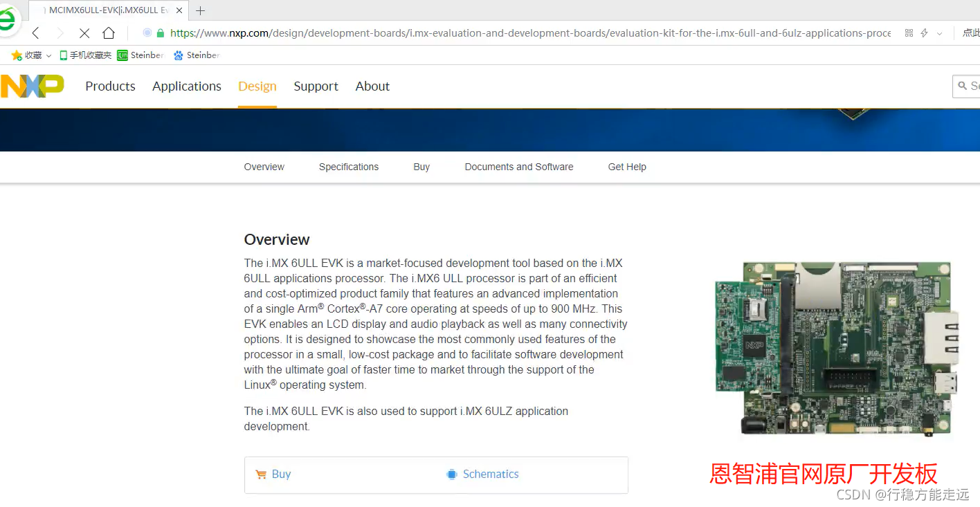Open the Steinberg bookmark with Baidu paw icon
The width and height of the screenshot is (980, 507).
197,55
